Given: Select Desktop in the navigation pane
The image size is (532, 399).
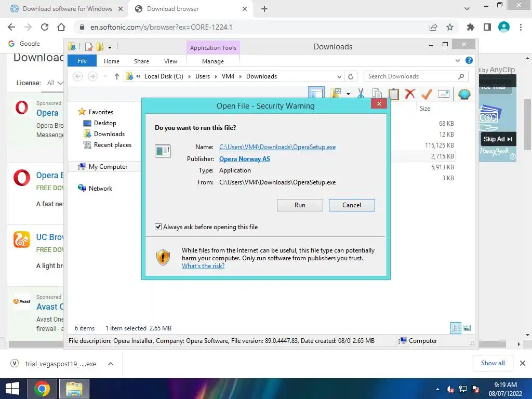Looking at the screenshot, I should [105, 123].
